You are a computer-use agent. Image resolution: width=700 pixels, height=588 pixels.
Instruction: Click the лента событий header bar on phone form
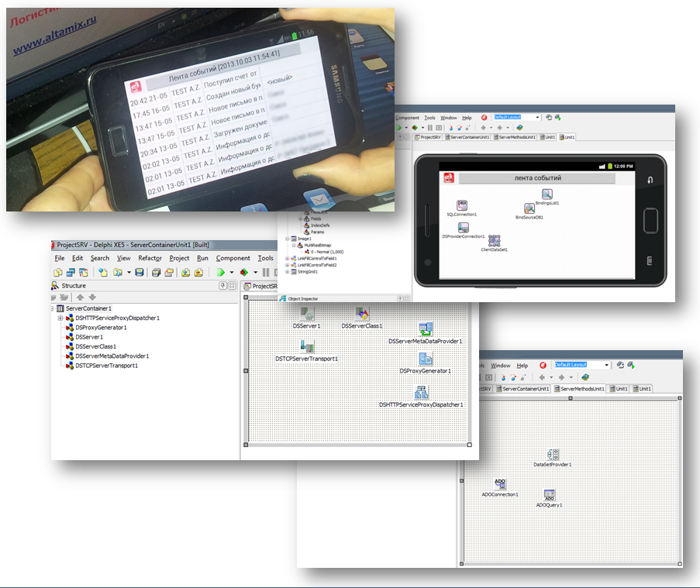tap(537, 178)
